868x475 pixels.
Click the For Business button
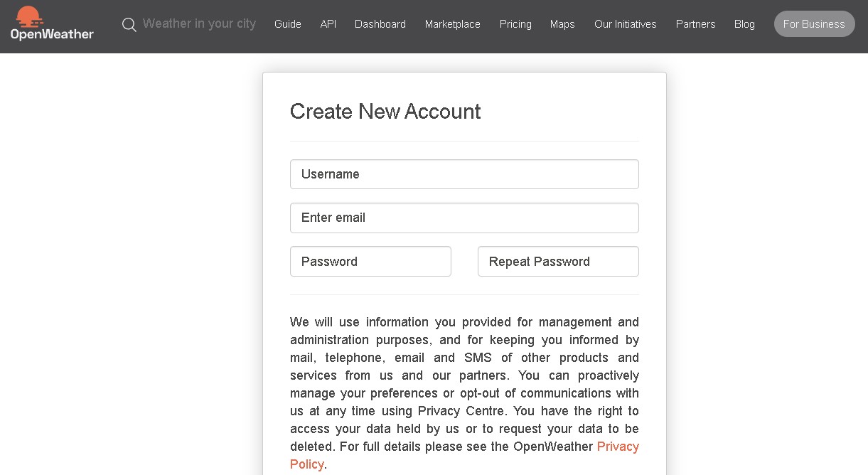coord(814,24)
